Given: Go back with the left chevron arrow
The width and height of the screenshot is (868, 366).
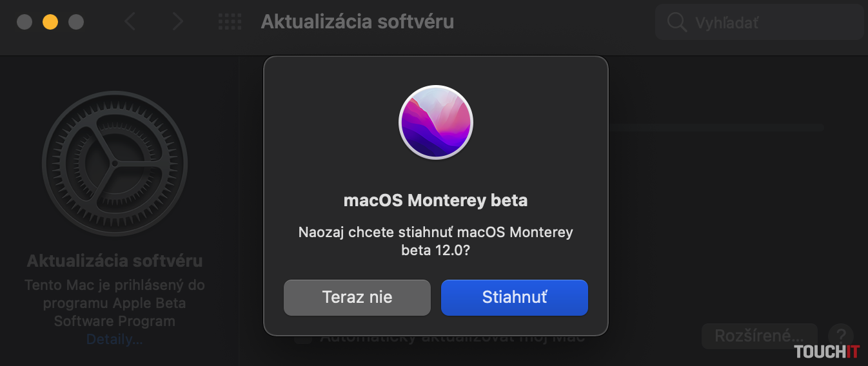Looking at the screenshot, I should (130, 22).
